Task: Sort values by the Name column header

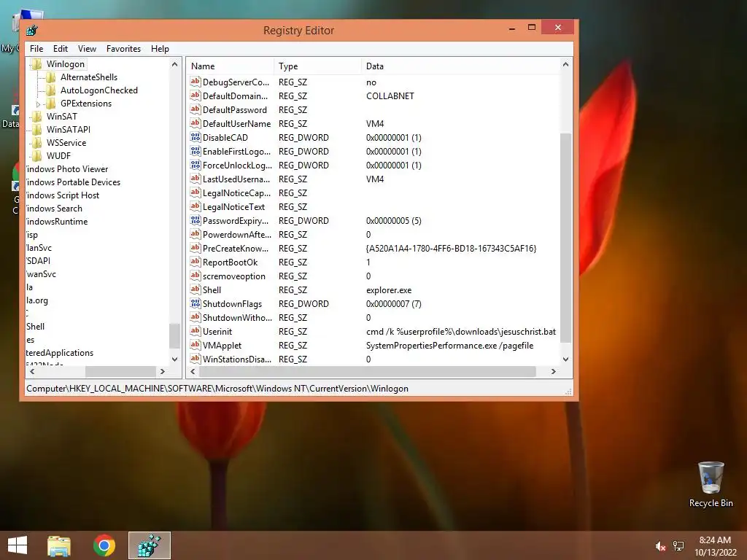Action: tap(230, 66)
